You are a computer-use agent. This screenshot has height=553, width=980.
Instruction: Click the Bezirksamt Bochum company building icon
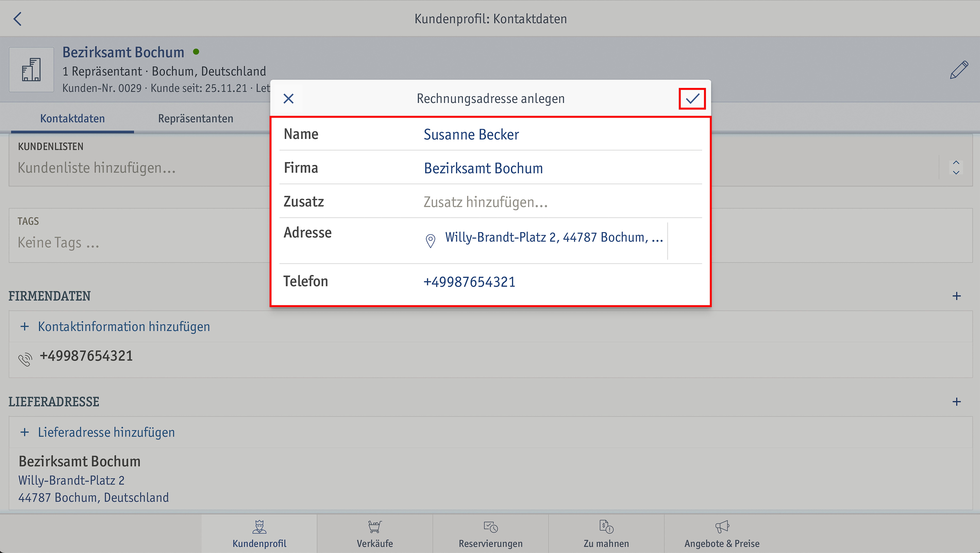pos(31,70)
